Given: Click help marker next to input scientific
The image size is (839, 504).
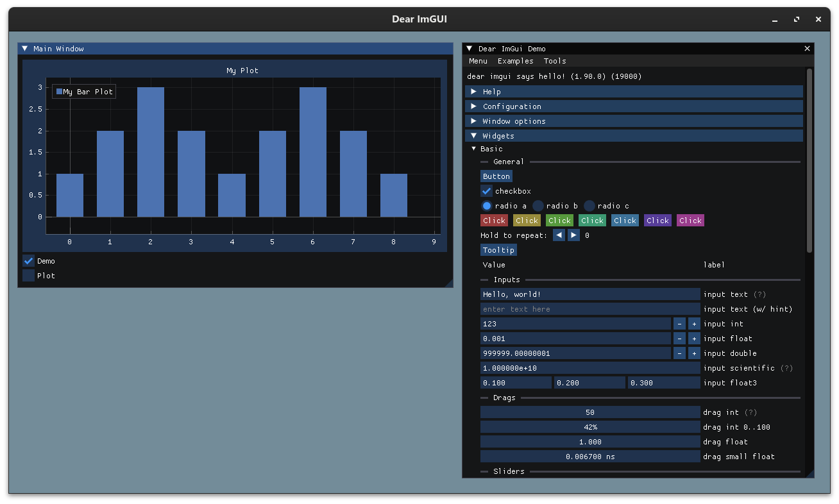Looking at the screenshot, I should [786, 368].
